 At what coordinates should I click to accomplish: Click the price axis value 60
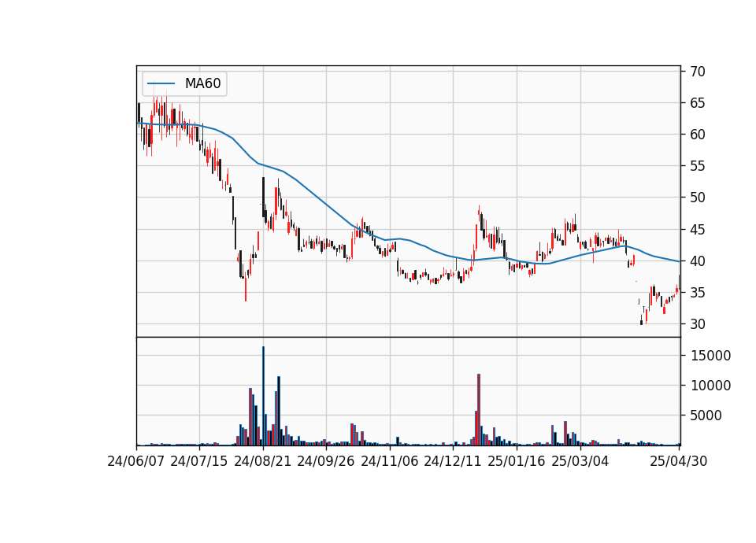pos(698,135)
